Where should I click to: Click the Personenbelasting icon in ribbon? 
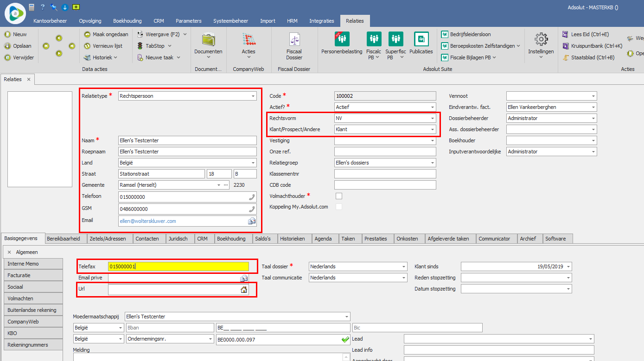(x=342, y=39)
